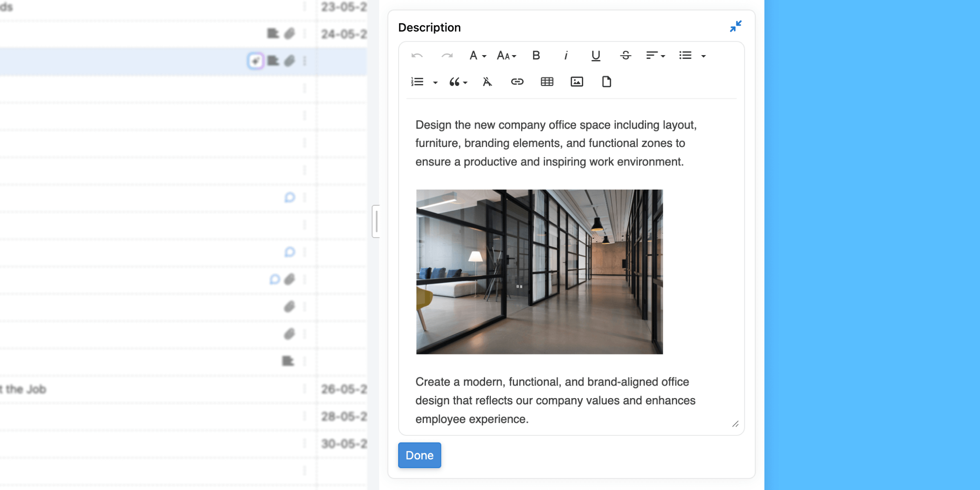Image resolution: width=980 pixels, height=490 pixels.
Task: Insert a table
Action: click(547, 82)
